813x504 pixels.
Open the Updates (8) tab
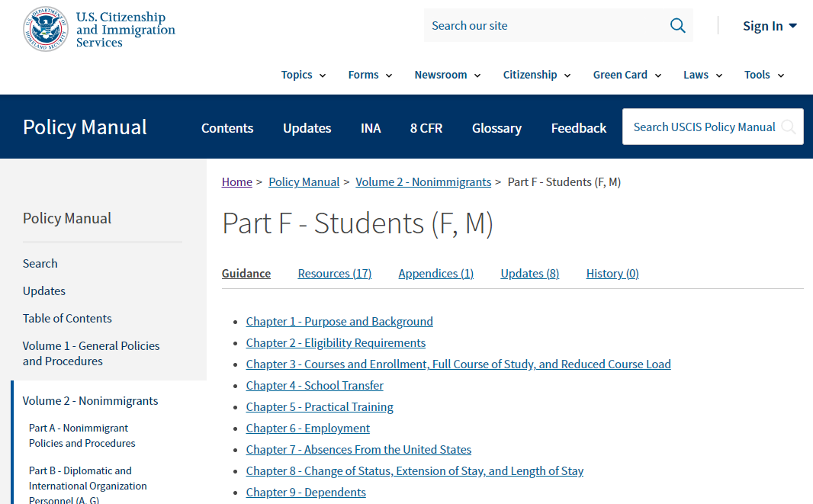529,274
